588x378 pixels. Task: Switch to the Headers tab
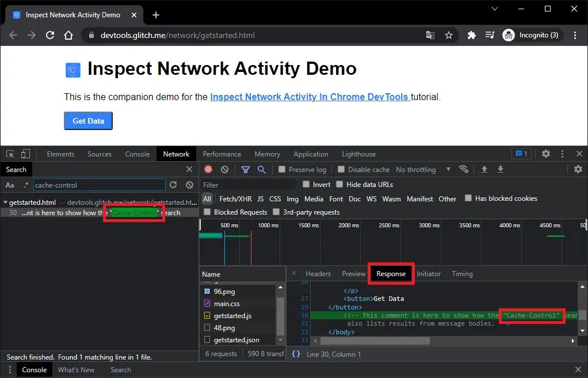tap(318, 274)
